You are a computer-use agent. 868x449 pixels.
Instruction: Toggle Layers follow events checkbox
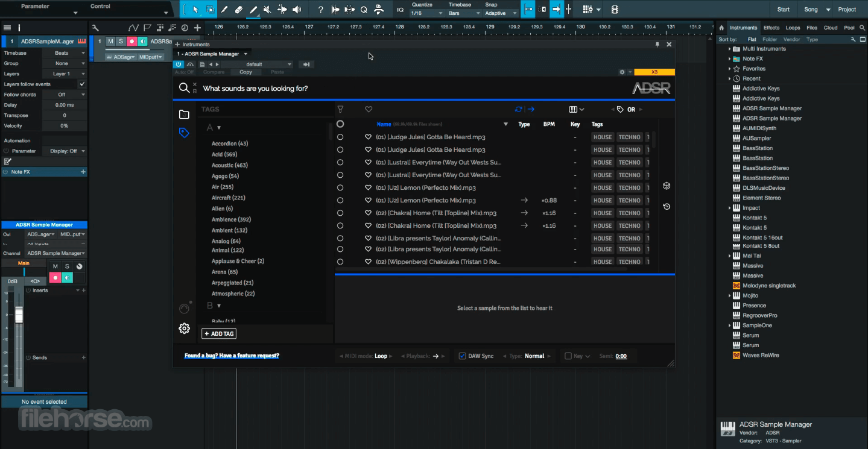pos(82,84)
